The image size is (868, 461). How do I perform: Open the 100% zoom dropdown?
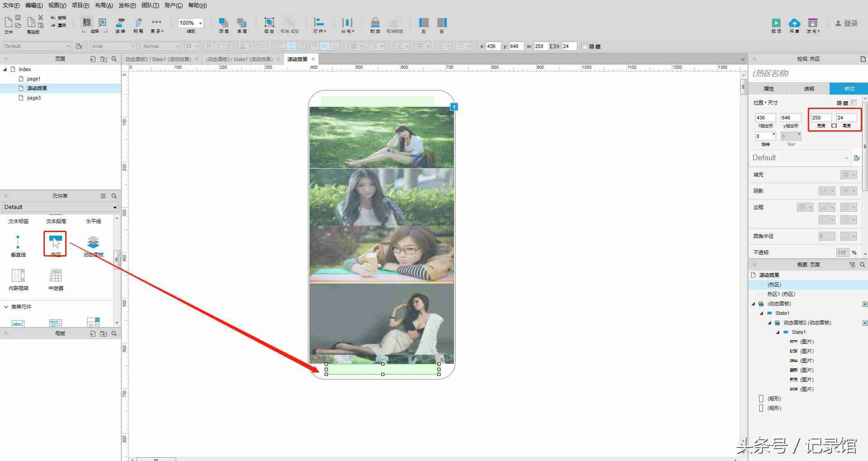click(x=201, y=23)
